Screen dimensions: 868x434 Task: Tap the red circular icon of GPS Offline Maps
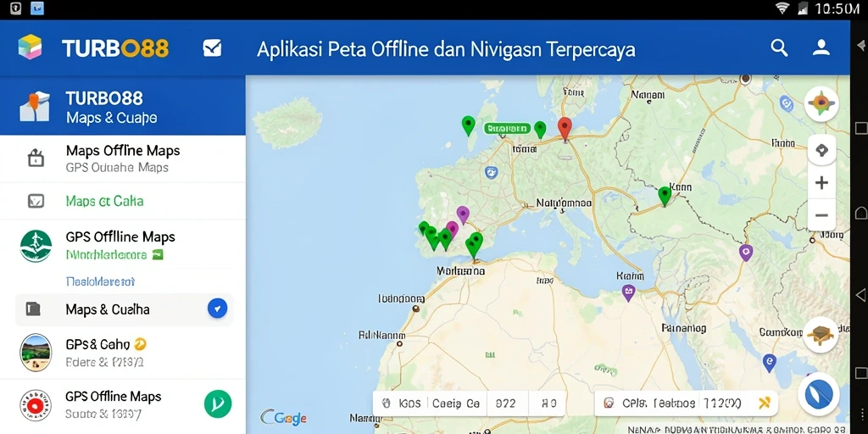[36, 405]
